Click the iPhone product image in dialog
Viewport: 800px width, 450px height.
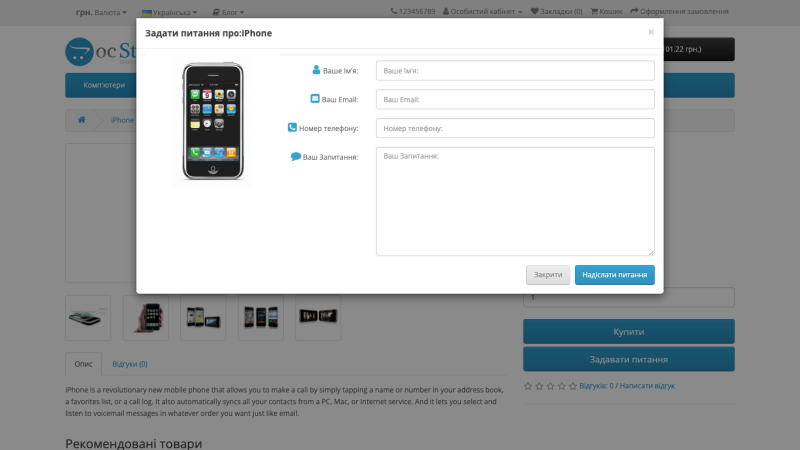213,121
